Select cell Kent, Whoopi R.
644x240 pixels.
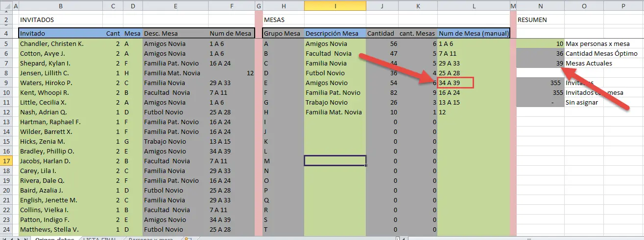pyautogui.click(x=61, y=92)
